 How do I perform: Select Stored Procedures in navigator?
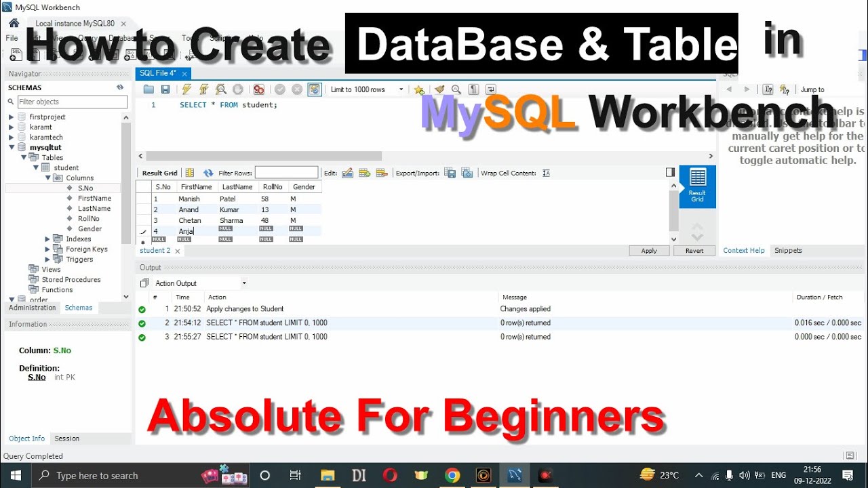point(71,279)
